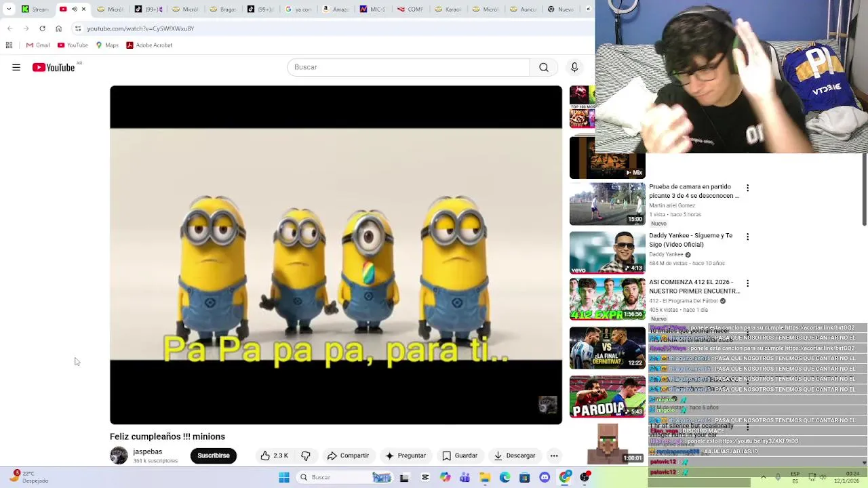The image size is (868, 488).
Task: Switch to the Nueva browser tab
Action: 561,9
